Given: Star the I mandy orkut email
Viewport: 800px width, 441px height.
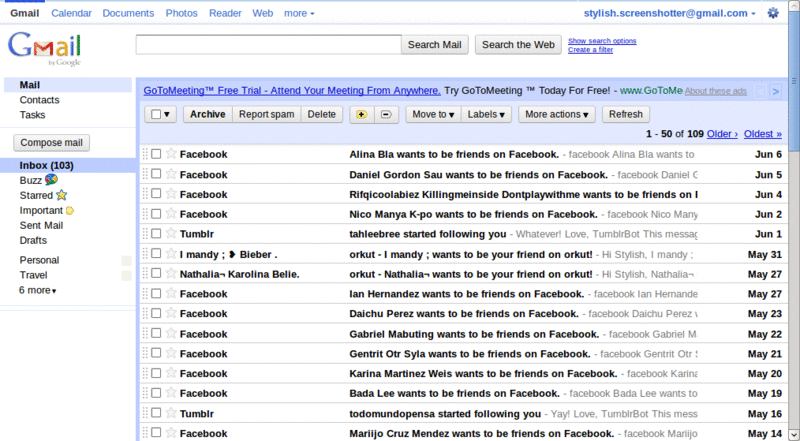Looking at the screenshot, I should tap(171, 253).
